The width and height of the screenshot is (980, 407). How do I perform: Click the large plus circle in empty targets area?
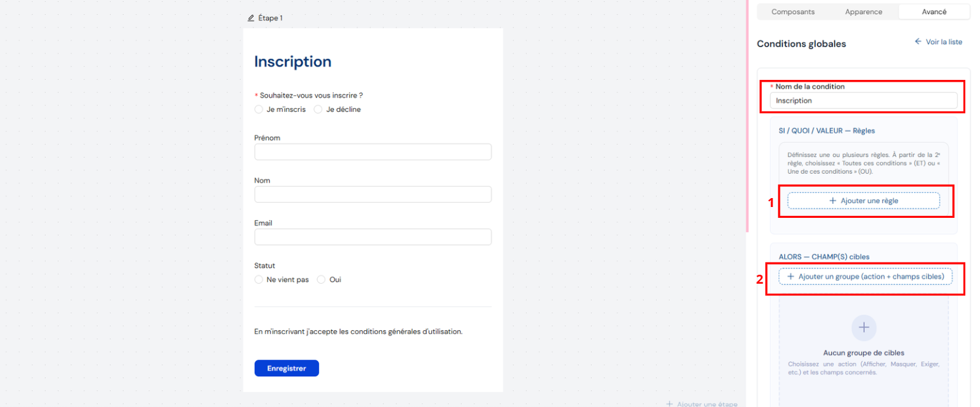[x=864, y=327]
